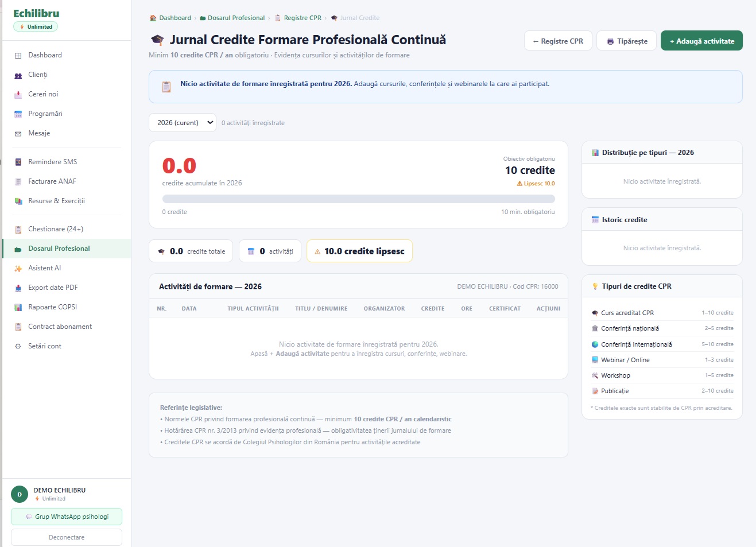Click the Dashboard grid icon in sidebar
The height and width of the screenshot is (547, 756).
(18, 56)
